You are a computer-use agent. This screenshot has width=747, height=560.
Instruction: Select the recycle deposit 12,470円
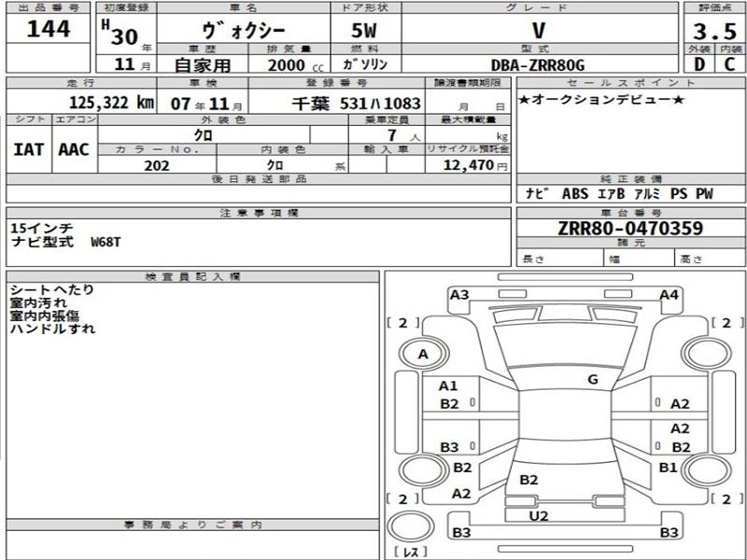475,165
